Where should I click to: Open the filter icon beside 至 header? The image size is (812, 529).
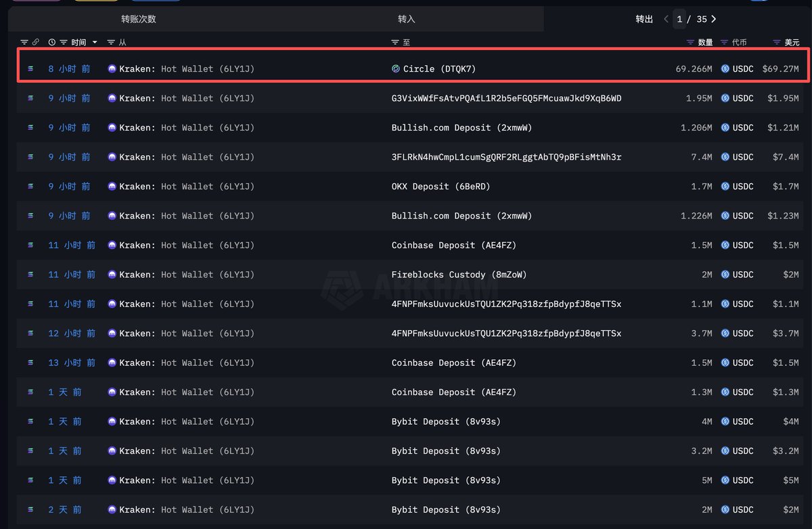click(x=395, y=42)
